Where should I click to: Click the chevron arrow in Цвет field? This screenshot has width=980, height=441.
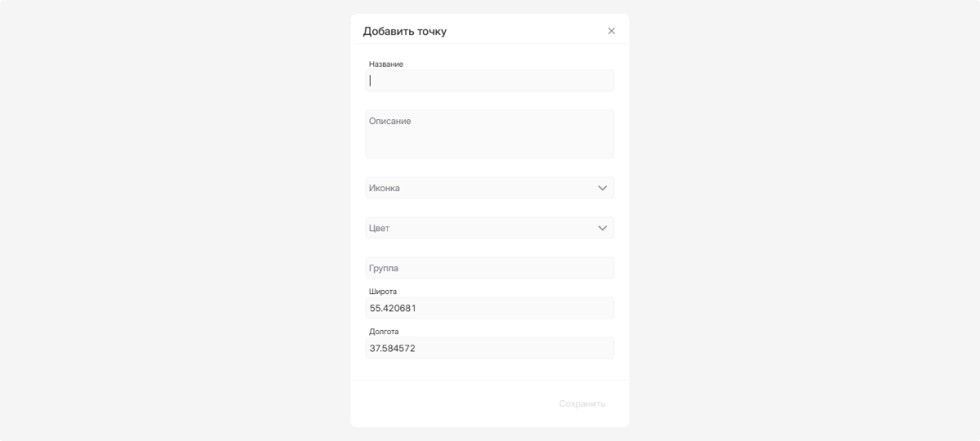tap(603, 228)
